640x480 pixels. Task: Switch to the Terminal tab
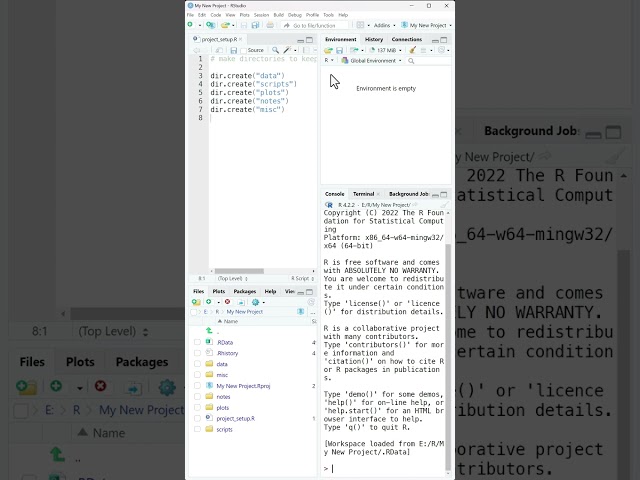(x=363, y=194)
